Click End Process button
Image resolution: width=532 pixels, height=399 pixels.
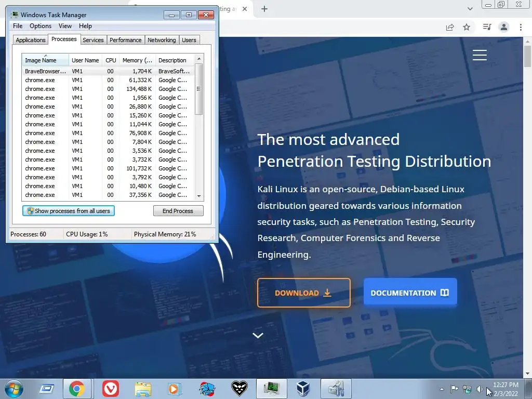[x=178, y=211]
